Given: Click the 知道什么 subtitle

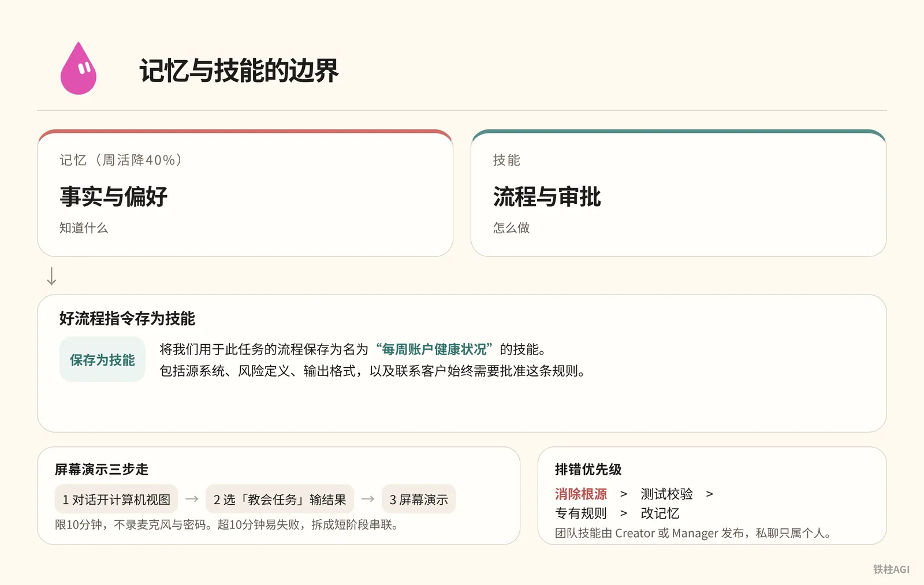Looking at the screenshot, I should click(x=84, y=228).
